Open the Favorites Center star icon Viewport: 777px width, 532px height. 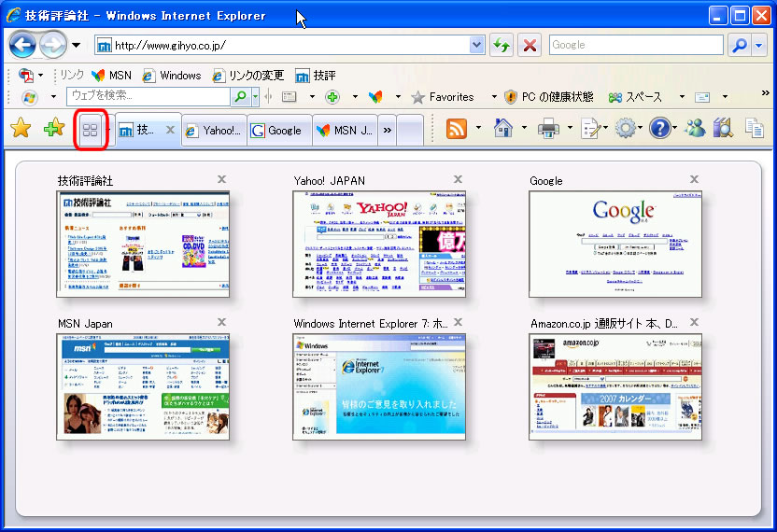point(21,128)
